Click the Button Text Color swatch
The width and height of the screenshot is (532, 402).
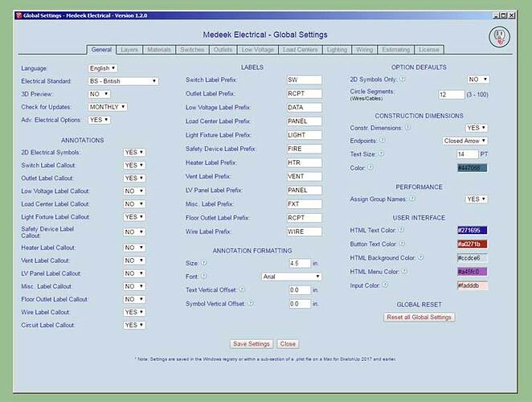[x=473, y=244]
